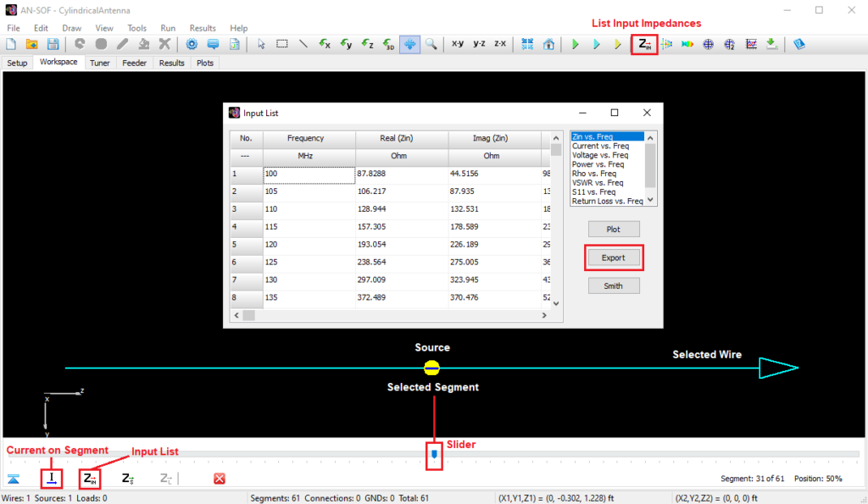Image resolution: width=868 pixels, height=504 pixels.
Task: Click the Smith chart button
Action: (x=614, y=285)
